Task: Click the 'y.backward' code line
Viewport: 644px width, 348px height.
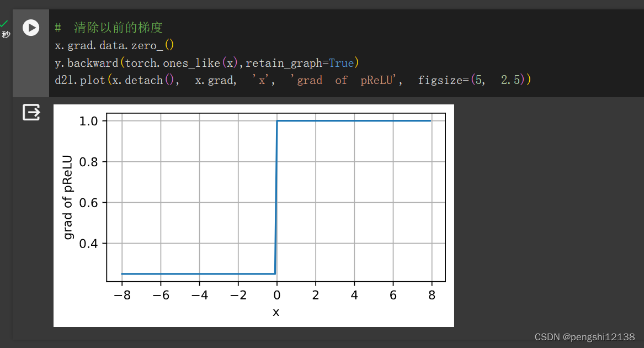Action: coord(207,62)
